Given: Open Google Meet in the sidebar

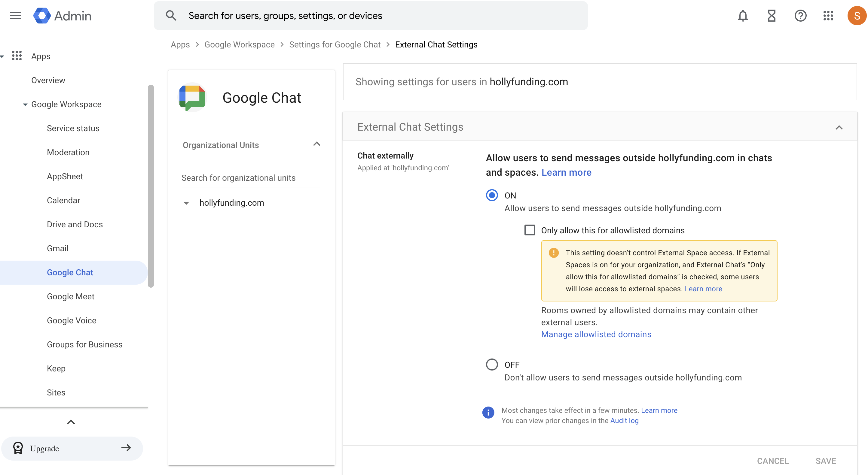Looking at the screenshot, I should click(70, 296).
